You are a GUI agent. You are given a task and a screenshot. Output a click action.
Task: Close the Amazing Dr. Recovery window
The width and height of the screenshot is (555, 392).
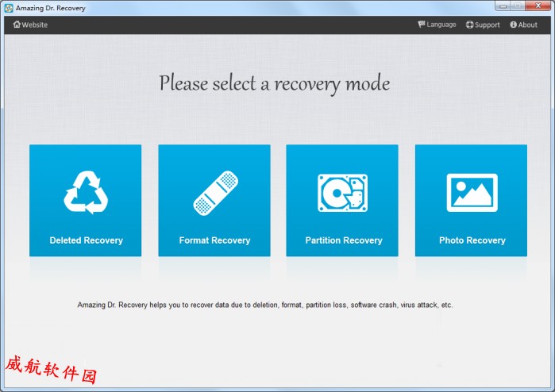[x=538, y=6]
